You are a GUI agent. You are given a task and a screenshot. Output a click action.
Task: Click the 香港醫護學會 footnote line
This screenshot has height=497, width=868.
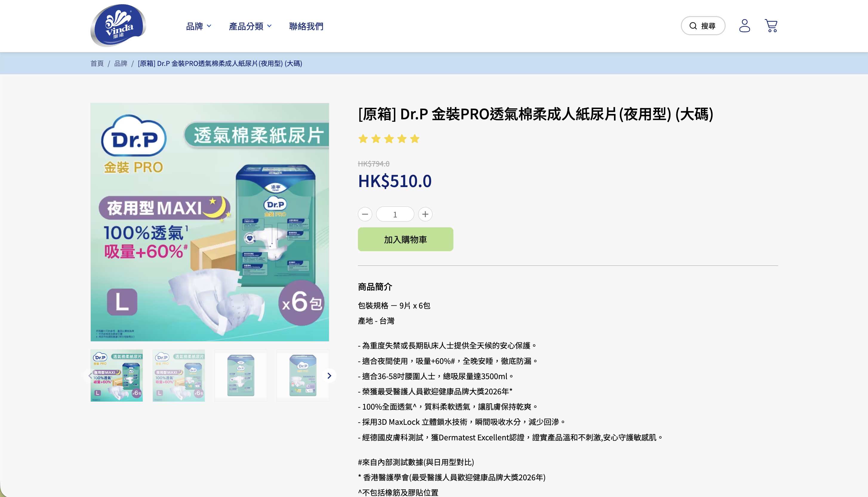pyautogui.click(x=452, y=477)
